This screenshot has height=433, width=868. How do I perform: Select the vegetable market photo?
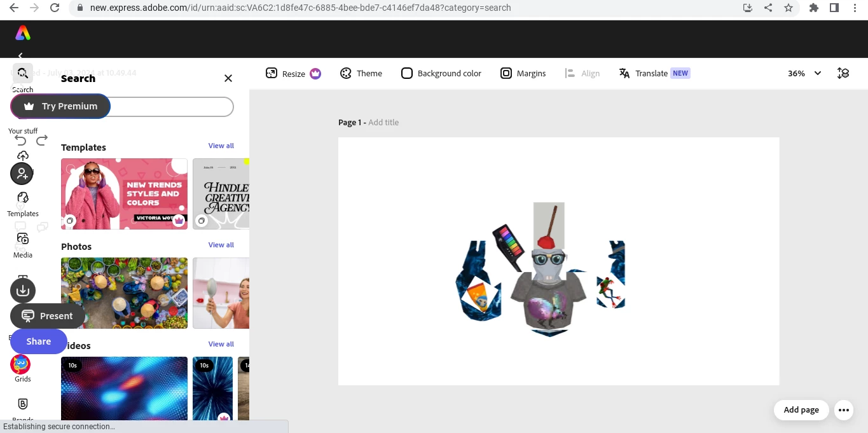point(124,293)
